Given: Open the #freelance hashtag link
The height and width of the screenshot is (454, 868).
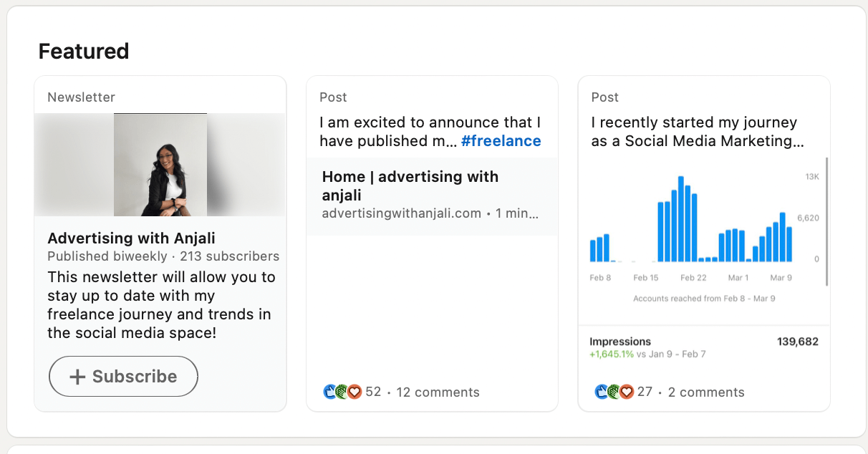Looking at the screenshot, I should [501, 140].
